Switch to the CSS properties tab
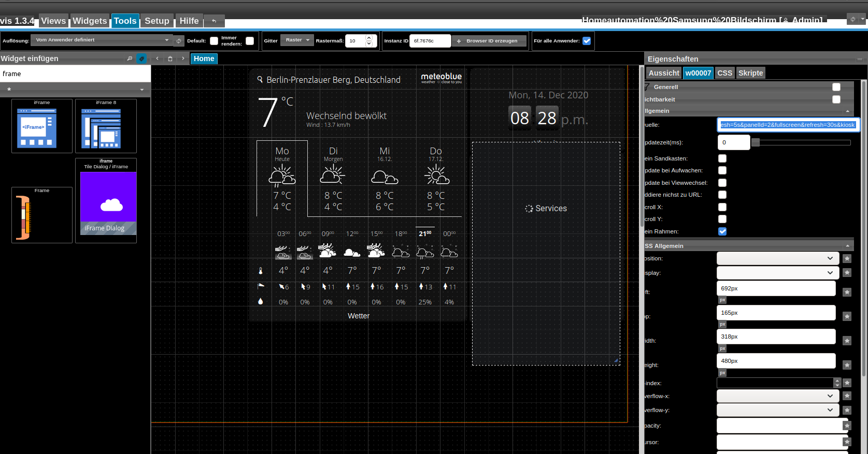 click(x=724, y=73)
